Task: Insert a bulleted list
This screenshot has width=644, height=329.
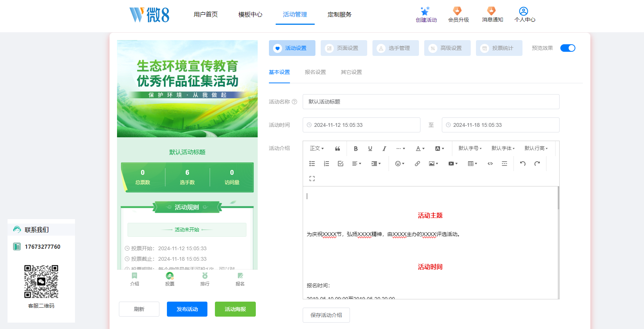Action: (312, 164)
